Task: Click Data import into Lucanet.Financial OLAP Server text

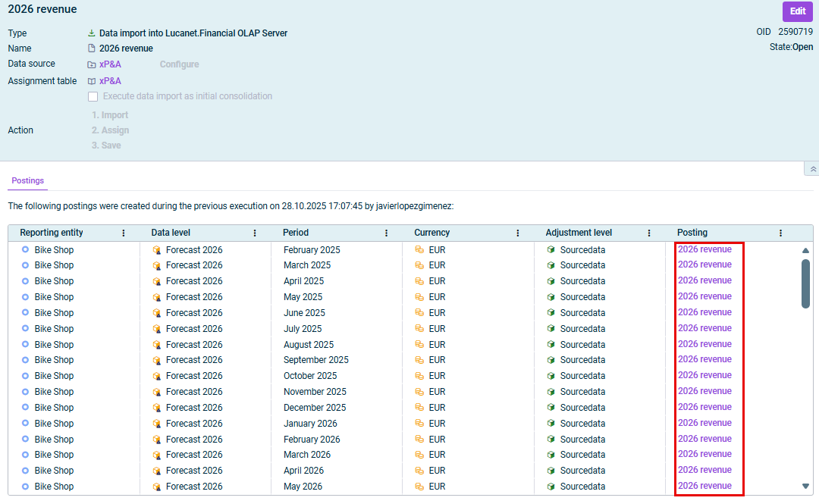Action: point(193,33)
